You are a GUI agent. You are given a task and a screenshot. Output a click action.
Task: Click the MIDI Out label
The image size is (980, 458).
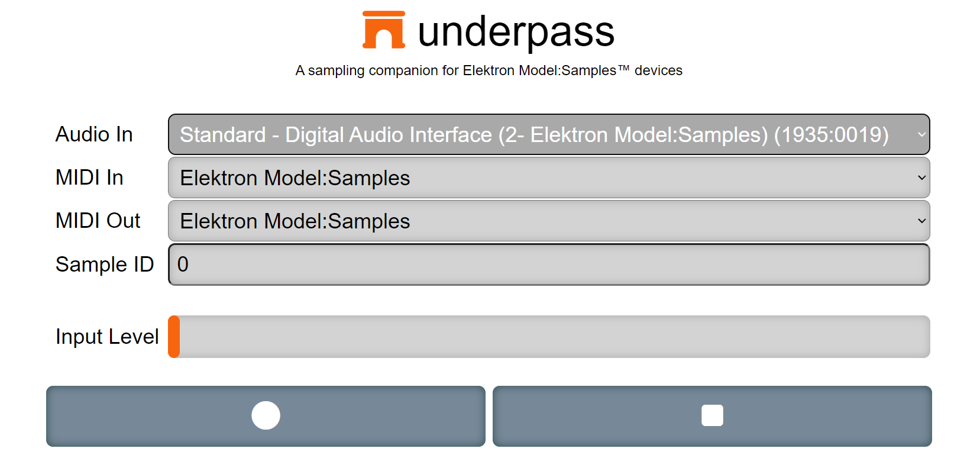pos(98,221)
